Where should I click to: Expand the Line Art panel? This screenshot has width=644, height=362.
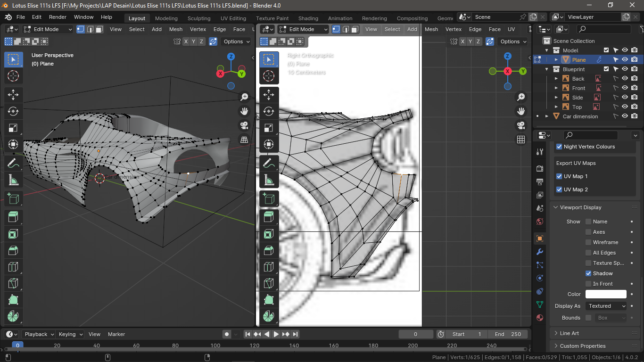point(570,333)
